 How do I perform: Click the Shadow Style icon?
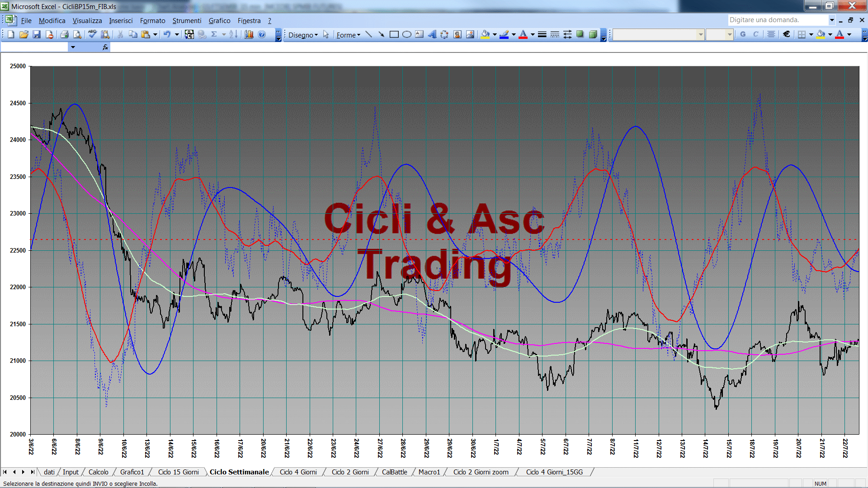[x=580, y=34]
